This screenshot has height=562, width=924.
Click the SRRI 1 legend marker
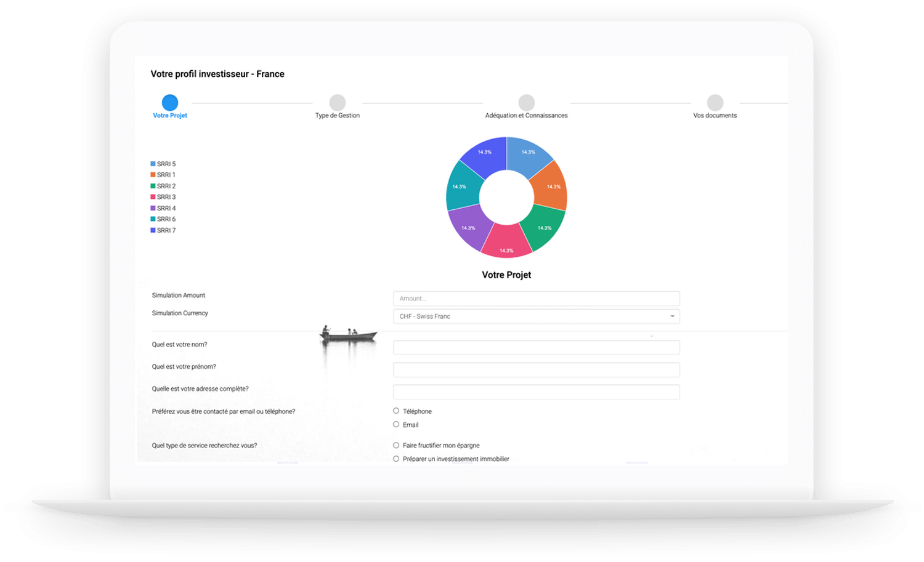[x=152, y=174]
